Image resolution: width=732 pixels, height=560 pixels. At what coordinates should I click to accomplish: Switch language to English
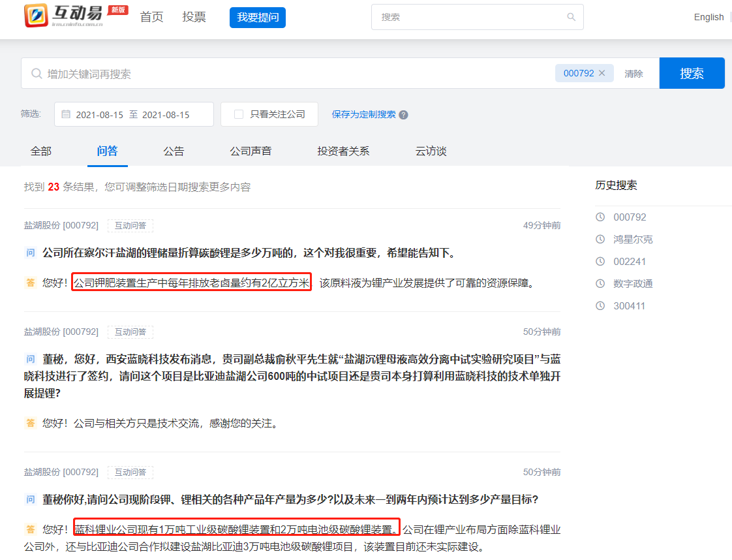[x=709, y=18]
